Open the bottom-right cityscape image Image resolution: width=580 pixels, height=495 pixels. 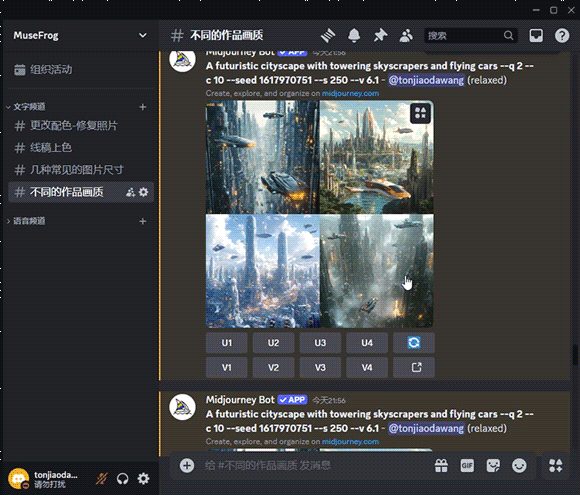tap(377, 271)
